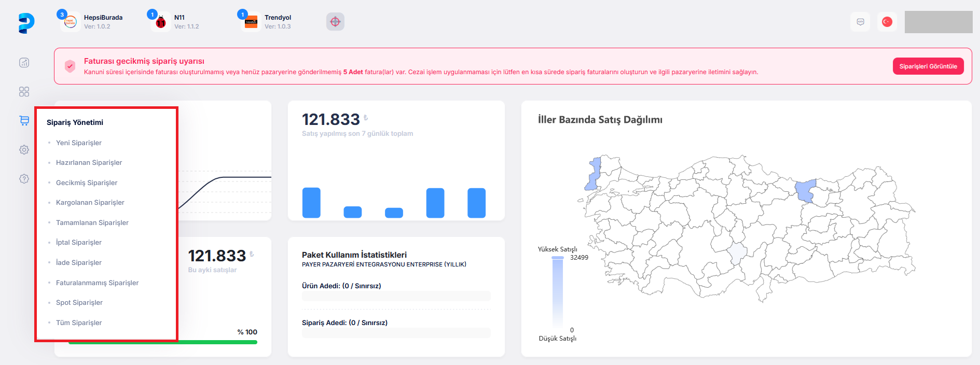Open the N11 ladybug marketplace icon
The width and height of the screenshot is (980, 365).
point(161,22)
